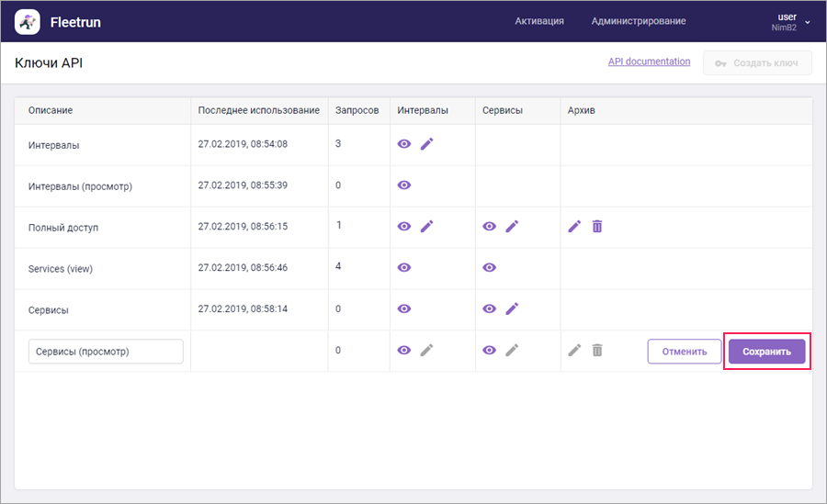Toggle intervals view in the editing row

point(404,350)
